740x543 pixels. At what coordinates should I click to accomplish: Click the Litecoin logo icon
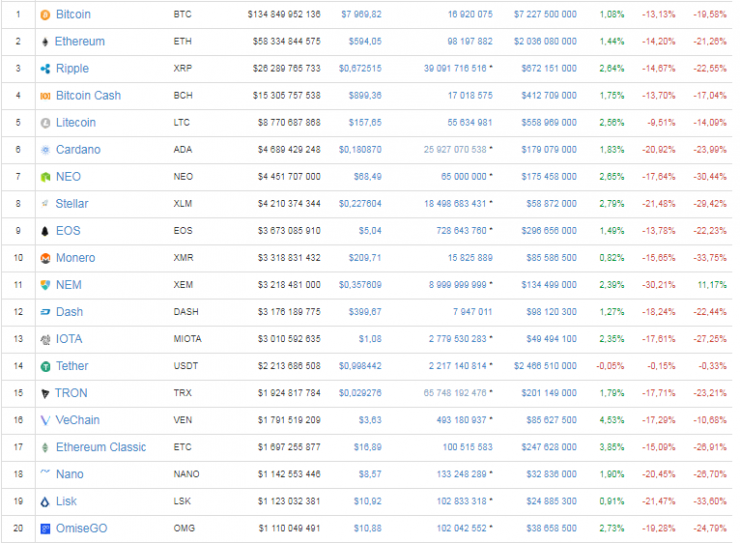pos(45,123)
